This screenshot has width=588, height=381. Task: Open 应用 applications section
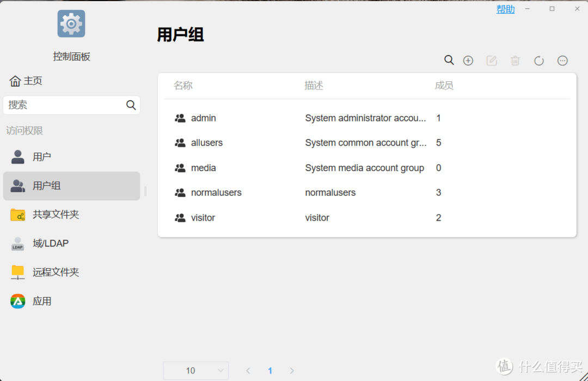click(x=72, y=301)
